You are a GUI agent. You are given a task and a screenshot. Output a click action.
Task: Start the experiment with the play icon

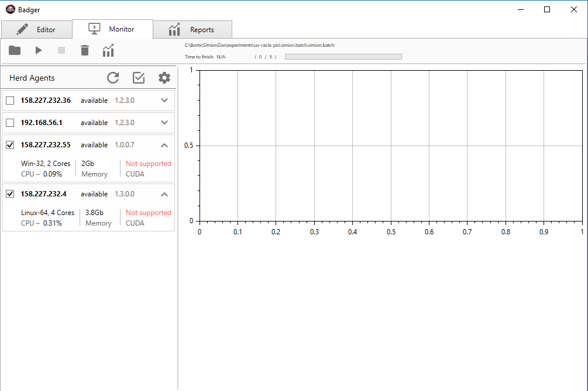(38, 50)
